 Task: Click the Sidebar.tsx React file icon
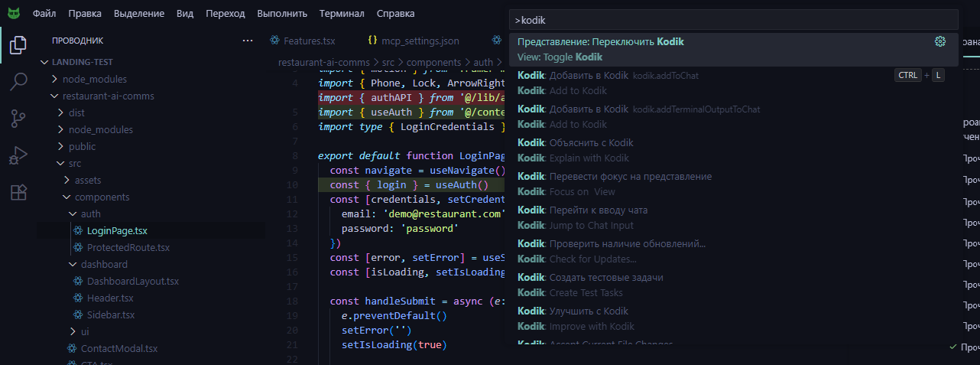pyautogui.click(x=78, y=314)
